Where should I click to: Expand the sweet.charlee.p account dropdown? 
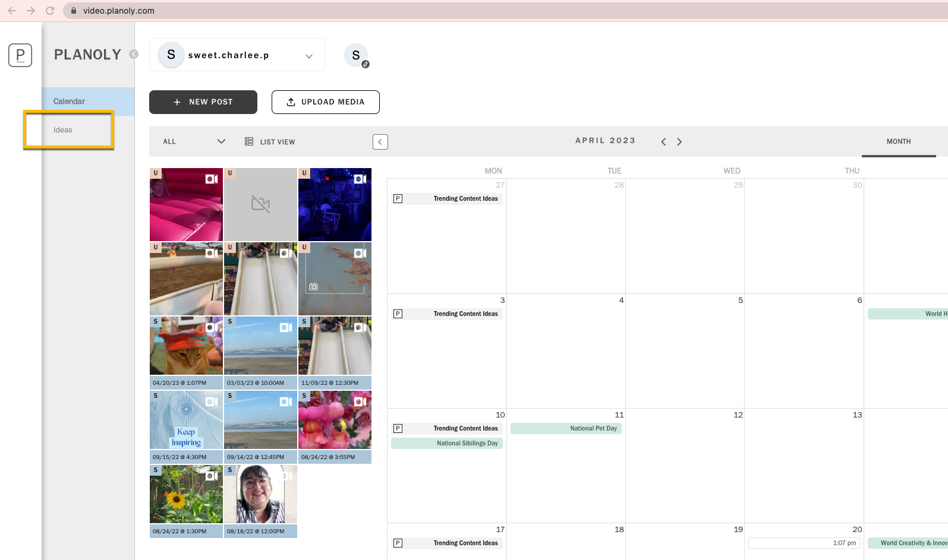pos(237,55)
